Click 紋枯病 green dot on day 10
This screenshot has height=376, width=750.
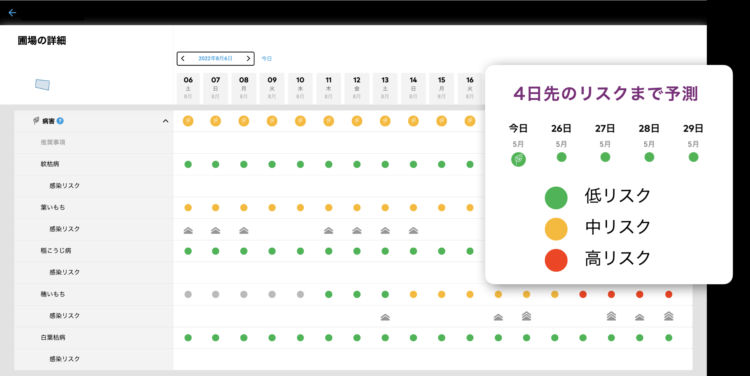tap(300, 165)
